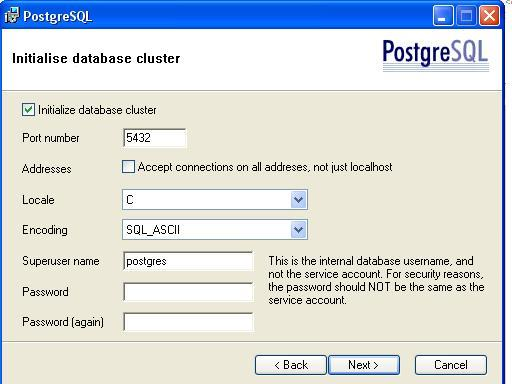Click the Password (again) label
512x384 pixels.
coord(63,322)
